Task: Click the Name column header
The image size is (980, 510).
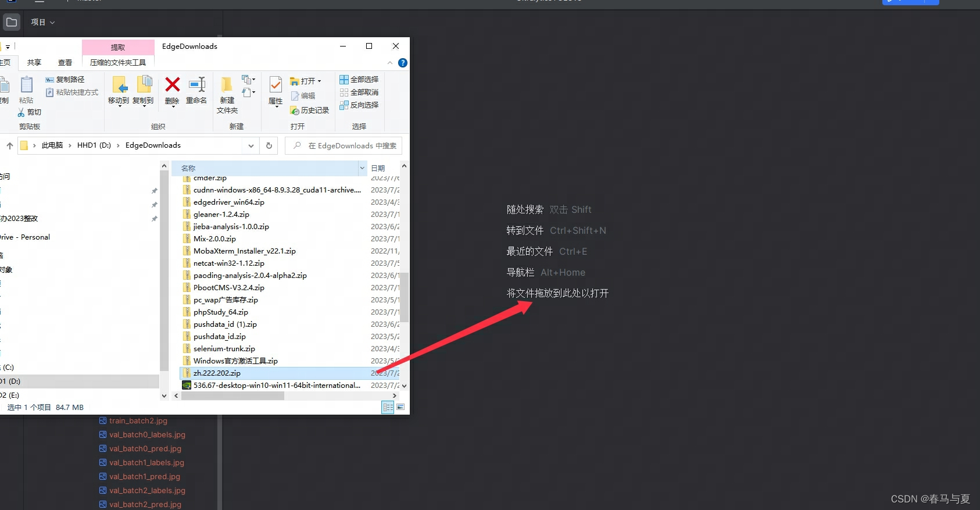Action: 265,168
